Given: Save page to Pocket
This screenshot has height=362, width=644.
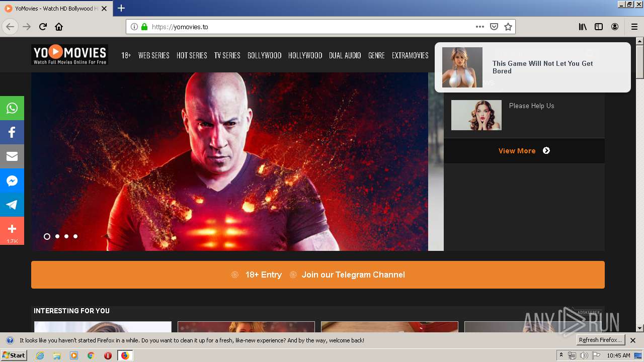Looking at the screenshot, I should coord(494,27).
